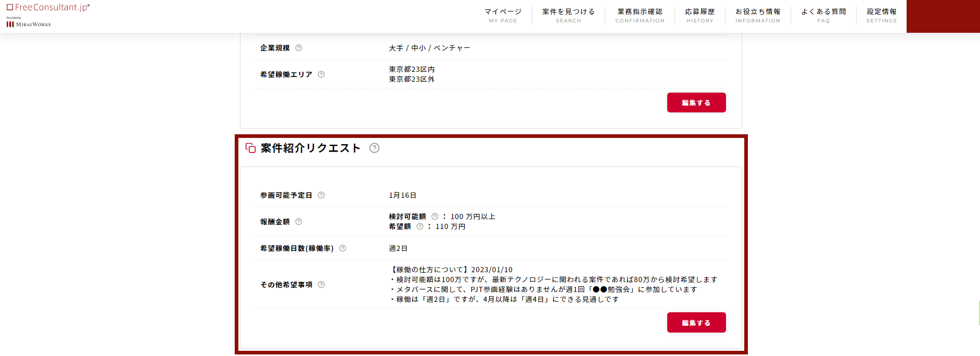Click the 東京都23区外 area value
Screen dimensions: 980x356
coord(412,79)
